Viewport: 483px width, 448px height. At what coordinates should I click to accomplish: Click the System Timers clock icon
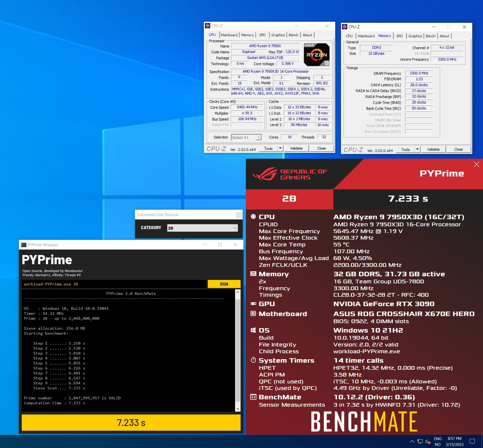253,360
